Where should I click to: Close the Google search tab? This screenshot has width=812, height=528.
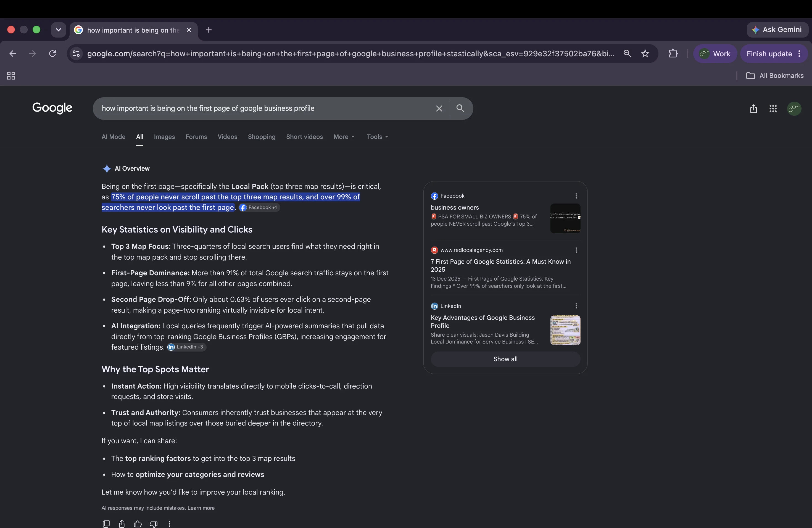pyautogui.click(x=189, y=30)
